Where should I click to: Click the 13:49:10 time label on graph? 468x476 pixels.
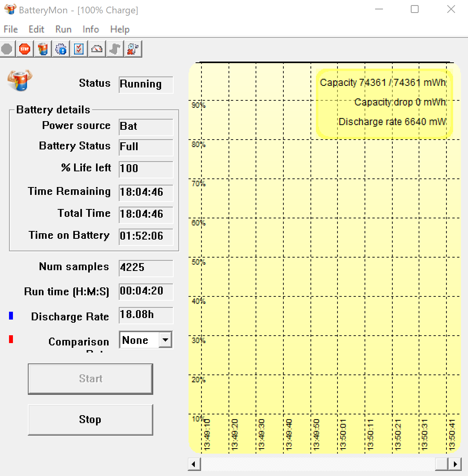pos(207,434)
